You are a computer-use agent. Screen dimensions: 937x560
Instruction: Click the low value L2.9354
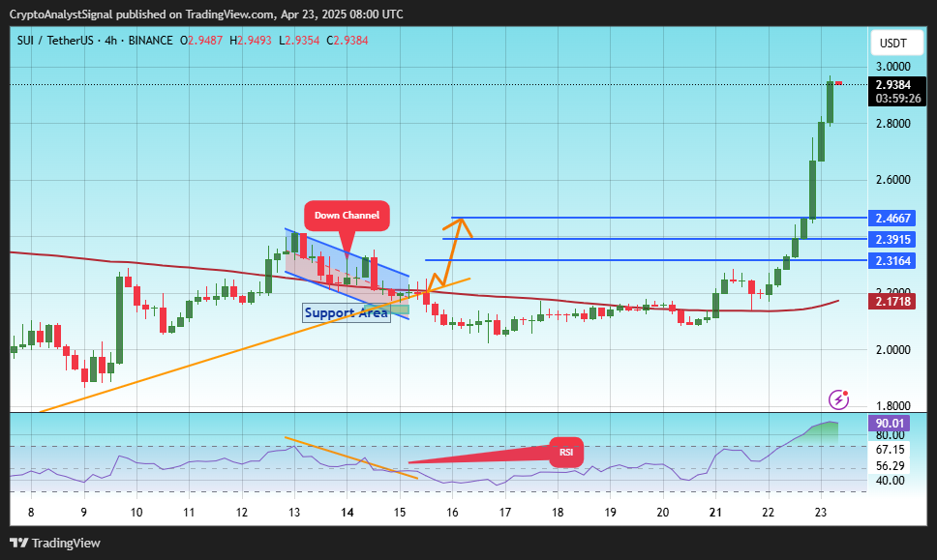coord(299,41)
